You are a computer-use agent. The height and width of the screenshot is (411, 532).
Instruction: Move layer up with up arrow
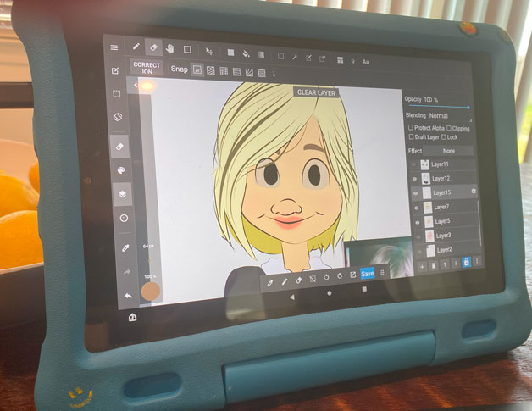click(x=445, y=264)
